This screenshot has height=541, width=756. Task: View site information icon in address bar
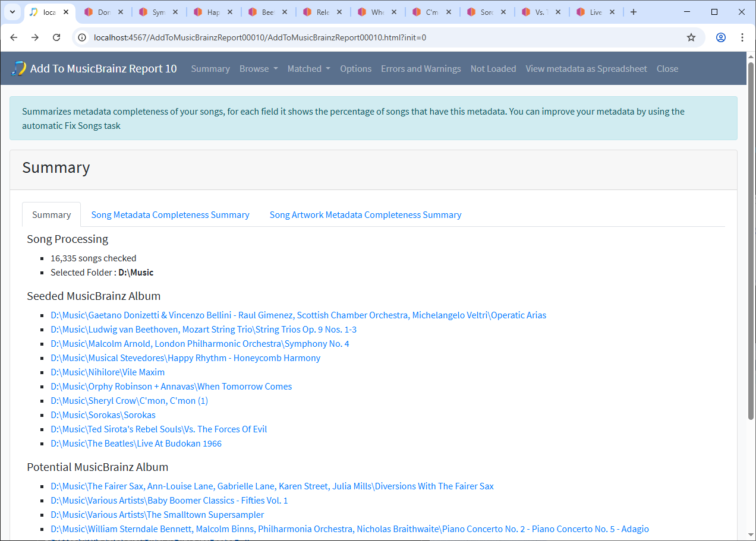coord(83,37)
